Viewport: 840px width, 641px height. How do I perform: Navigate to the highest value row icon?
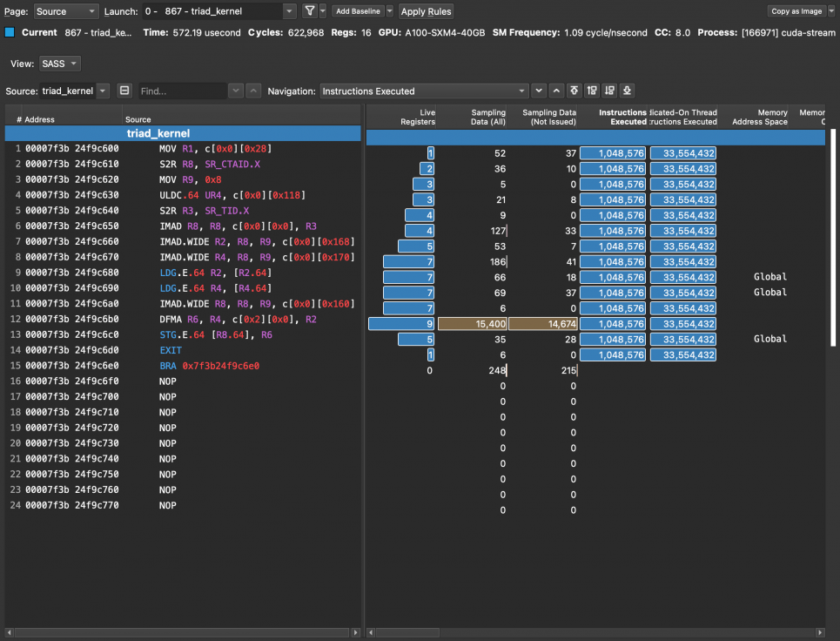point(574,91)
